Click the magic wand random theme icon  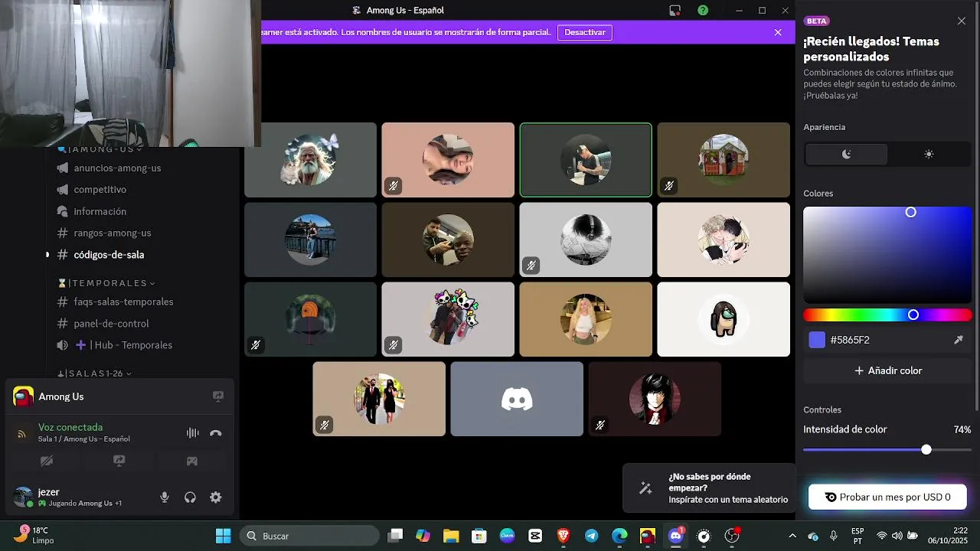[645, 487]
